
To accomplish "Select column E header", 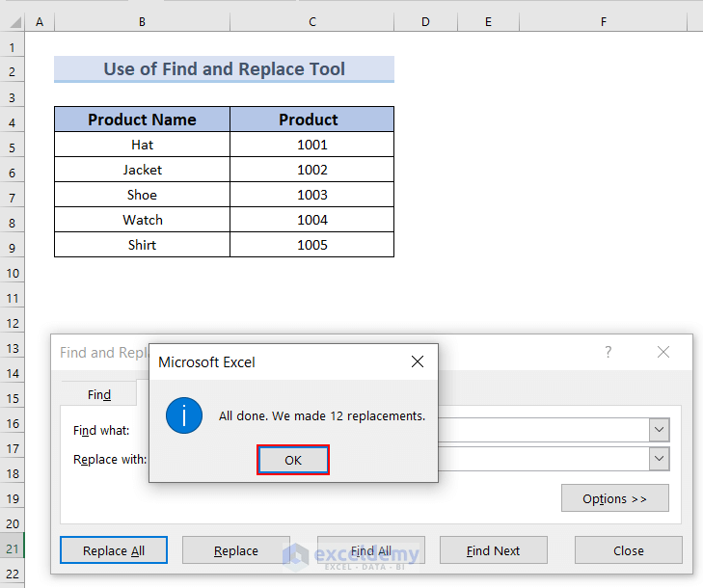I will (488, 21).
